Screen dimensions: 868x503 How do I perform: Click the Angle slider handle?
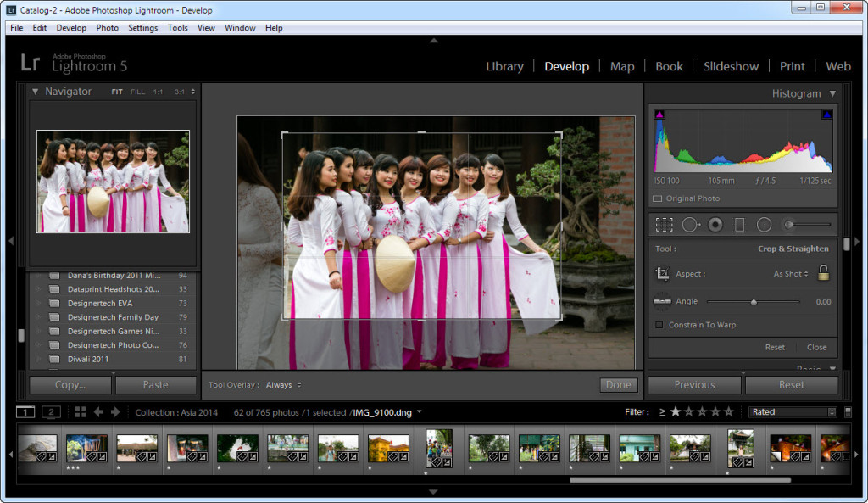(754, 301)
